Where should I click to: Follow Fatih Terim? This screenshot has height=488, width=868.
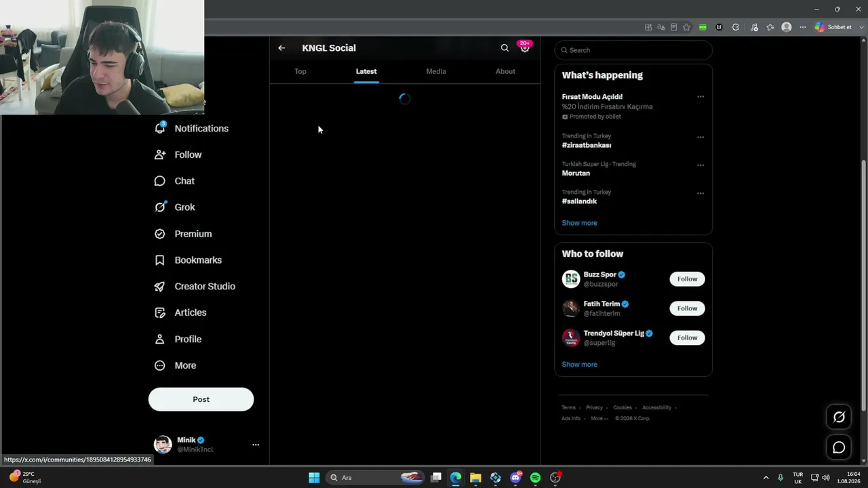pos(687,308)
